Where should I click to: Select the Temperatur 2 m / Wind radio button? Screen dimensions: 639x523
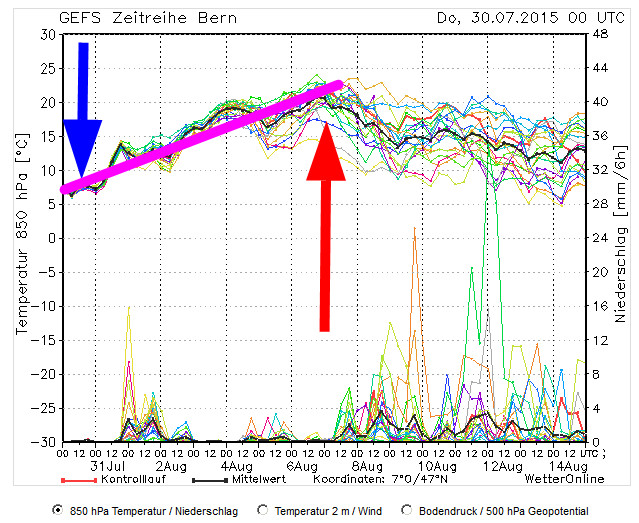coord(262,509)
